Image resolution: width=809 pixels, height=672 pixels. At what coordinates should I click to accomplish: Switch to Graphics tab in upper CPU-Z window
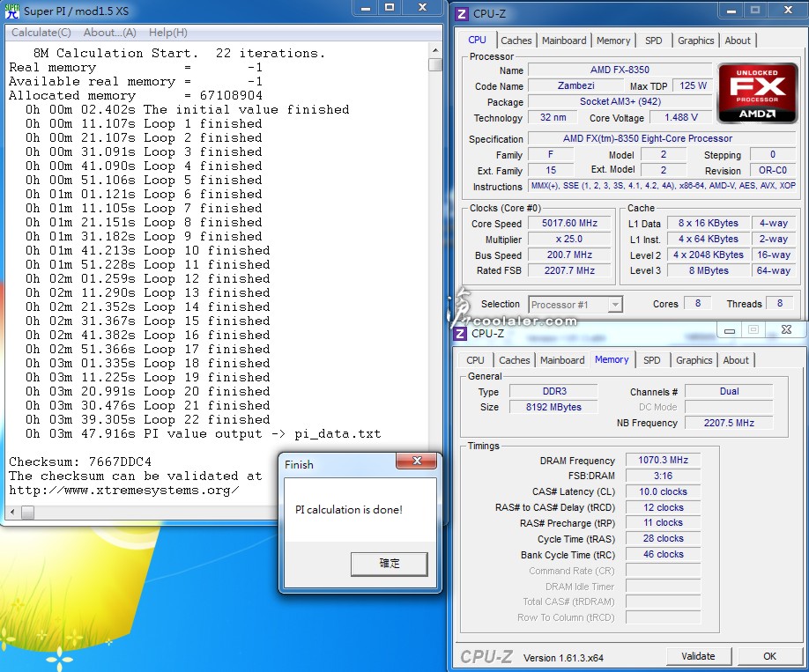695,41
